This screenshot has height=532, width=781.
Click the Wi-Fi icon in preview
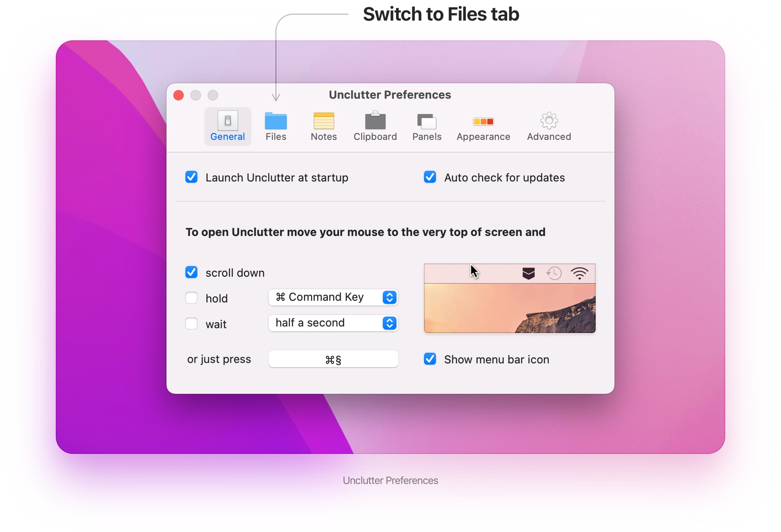(x=579, y=273)
